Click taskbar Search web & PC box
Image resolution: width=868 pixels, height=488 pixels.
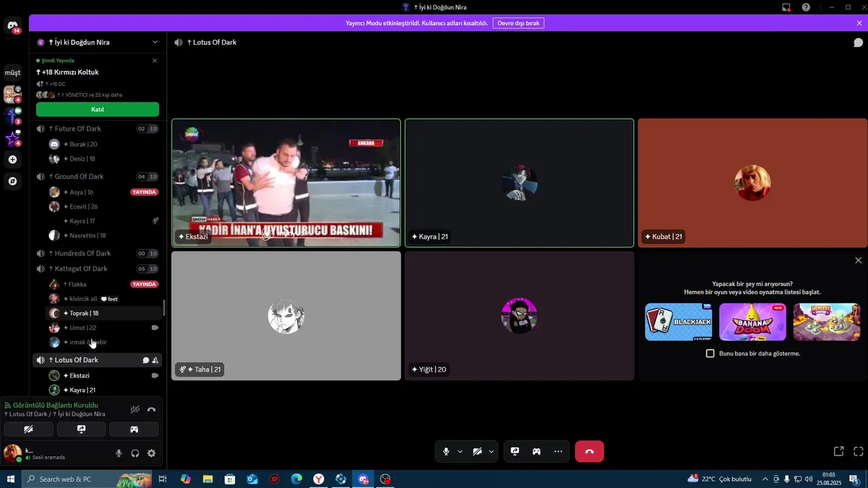[87, 479]
